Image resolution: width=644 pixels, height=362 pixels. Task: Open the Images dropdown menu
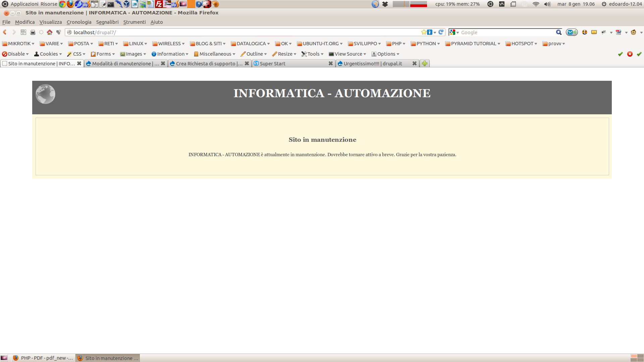pyautogui.click(x=133, y=54)
